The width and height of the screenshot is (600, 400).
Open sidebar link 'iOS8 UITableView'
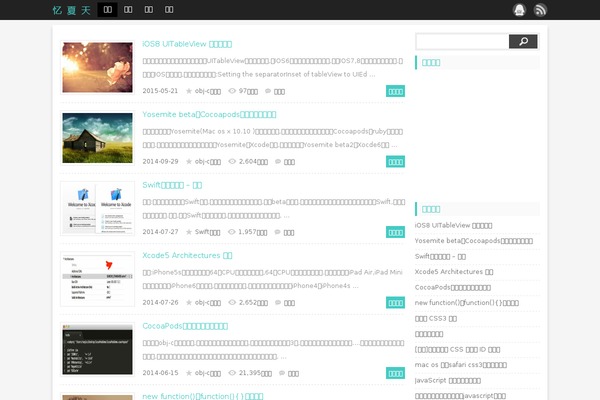[x=453, y=225]
